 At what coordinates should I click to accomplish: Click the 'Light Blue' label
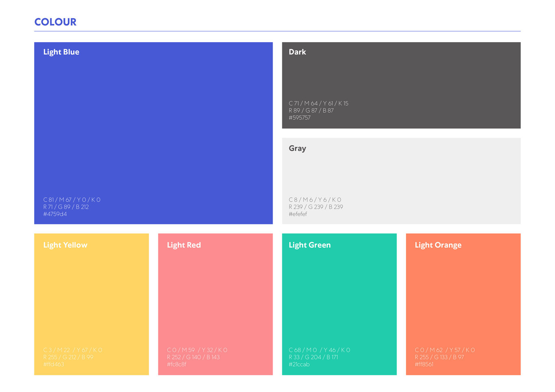pyautogui.click(x=61, y=52)
